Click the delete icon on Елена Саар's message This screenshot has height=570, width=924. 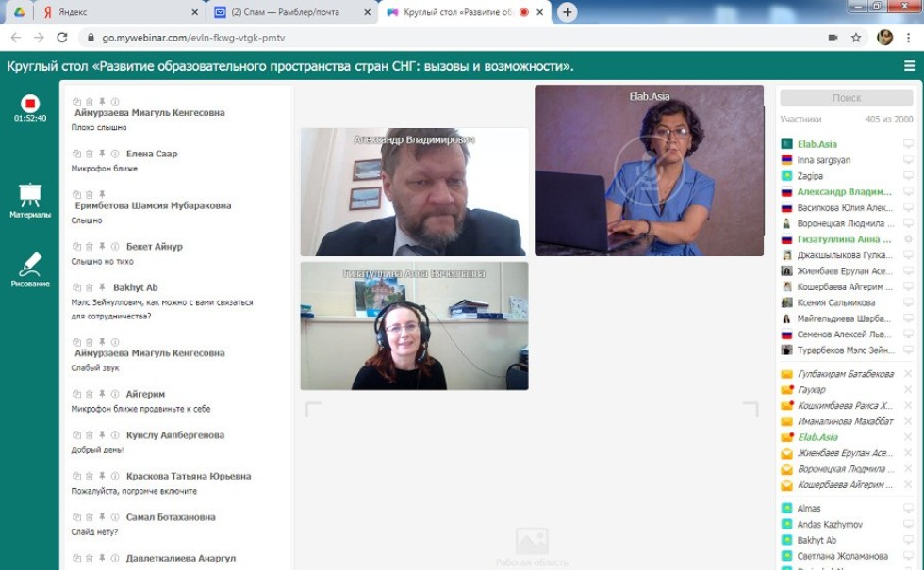[90, 154]
